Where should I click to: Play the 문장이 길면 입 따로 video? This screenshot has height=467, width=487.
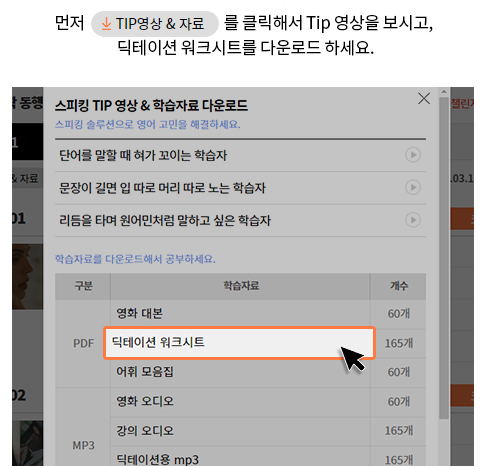413,187
